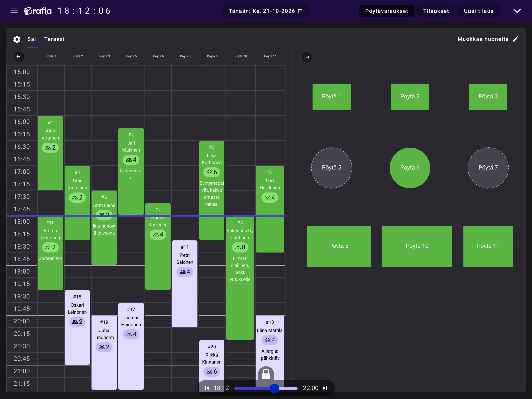
Task: Select Pöytä 8 on floor plan
Action: tap(339, 246)
